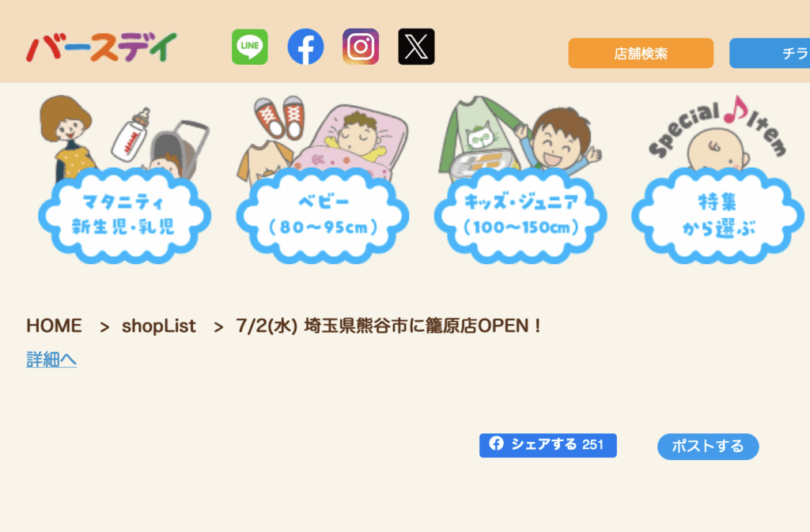Click the バースデイ site logo

point(102,47)
